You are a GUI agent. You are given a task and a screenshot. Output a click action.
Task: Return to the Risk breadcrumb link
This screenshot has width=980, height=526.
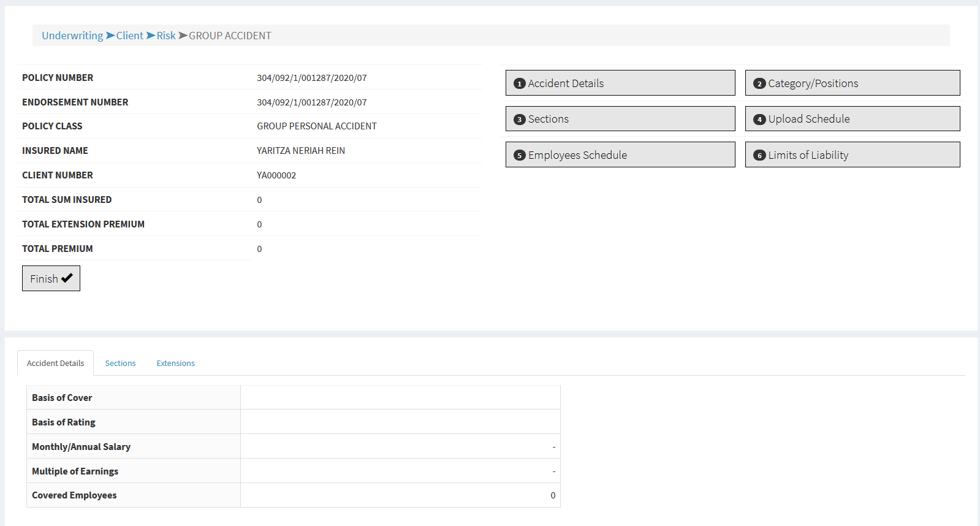coord(166,36)
